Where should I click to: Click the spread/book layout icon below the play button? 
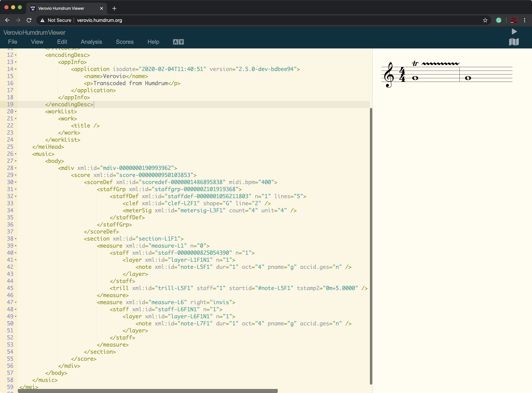click(x=514, y=42)
